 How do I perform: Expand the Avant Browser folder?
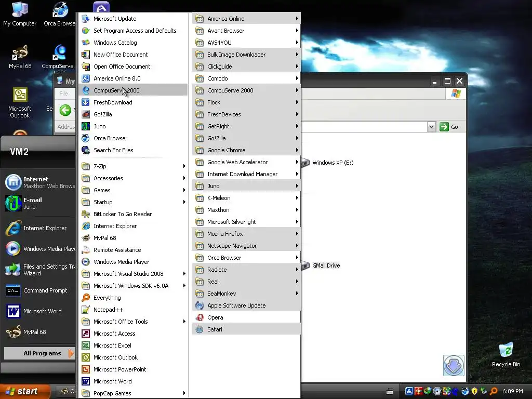pyautogui.click(x=246, y=31)
